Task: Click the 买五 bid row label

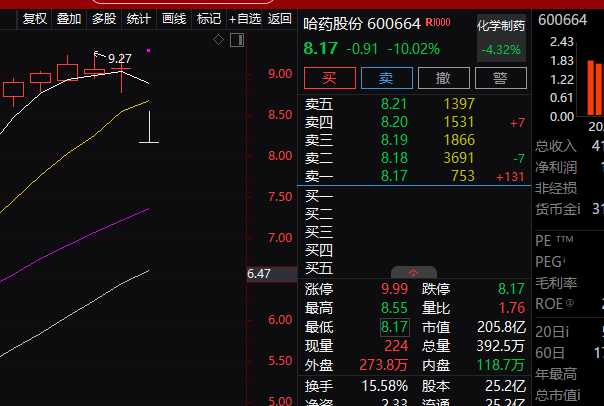Action: (319, 268)
